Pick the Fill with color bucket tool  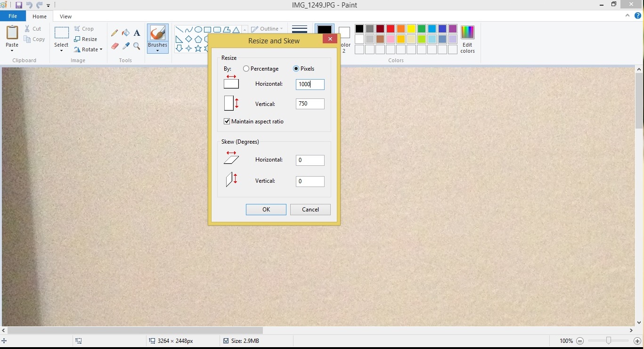coord(126,33)
